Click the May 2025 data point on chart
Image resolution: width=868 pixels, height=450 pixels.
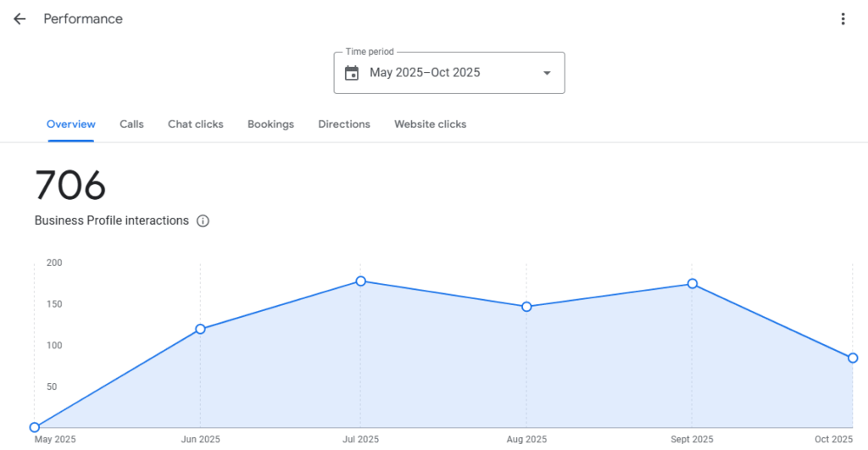click(x=35, y=427)
